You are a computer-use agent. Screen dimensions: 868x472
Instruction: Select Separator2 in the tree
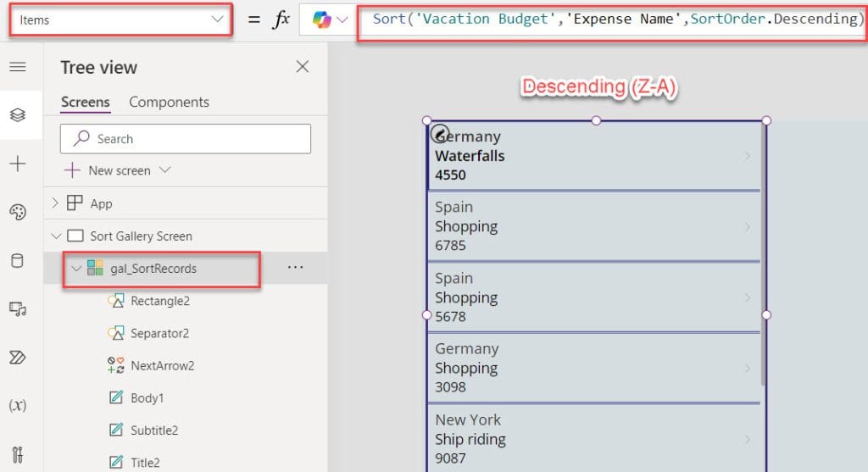(x=159, y=333)
